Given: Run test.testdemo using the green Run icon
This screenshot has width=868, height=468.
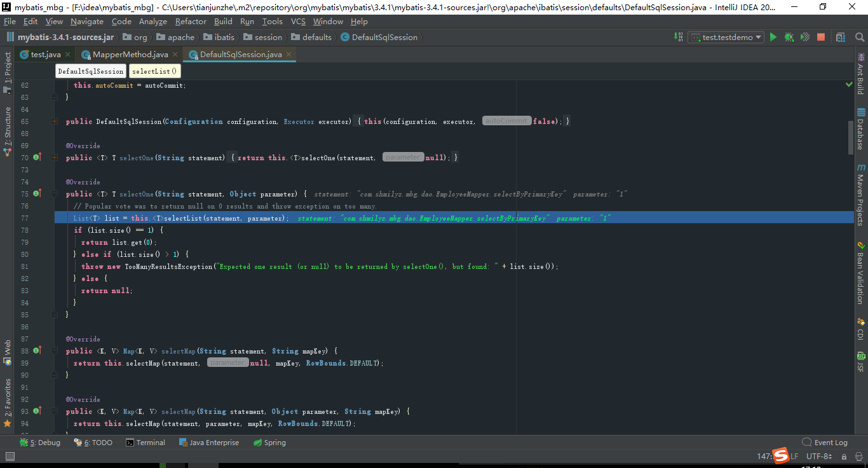Looking at the screenshot, I should (773, 37).
